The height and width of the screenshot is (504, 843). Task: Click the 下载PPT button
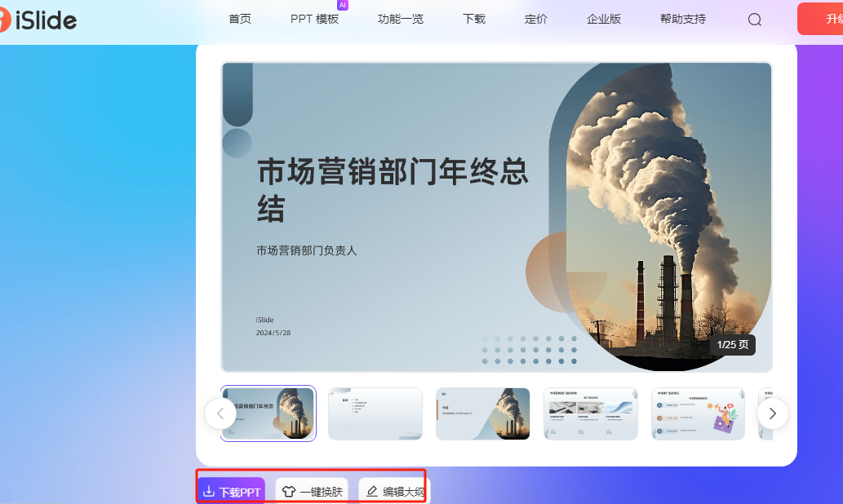pos(231,490)
